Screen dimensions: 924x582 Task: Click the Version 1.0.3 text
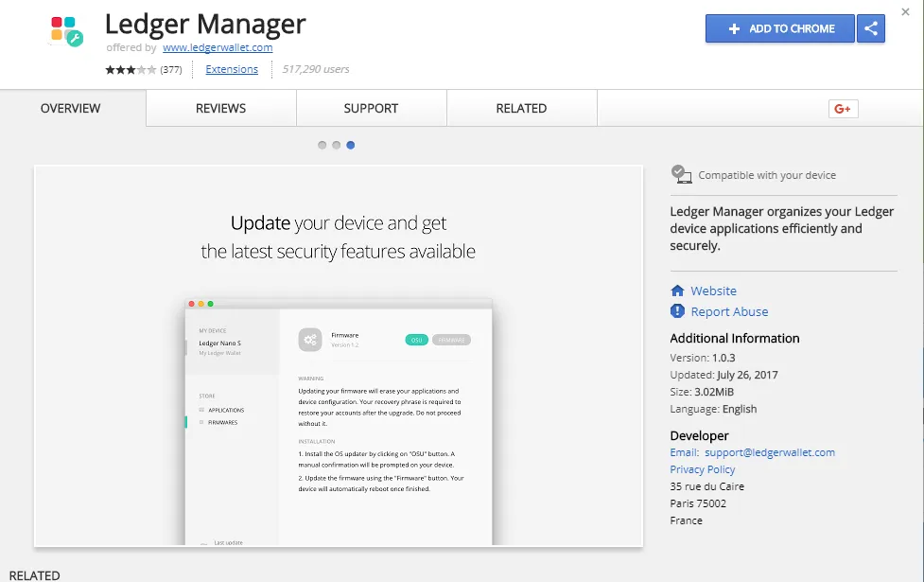(703, 358)
